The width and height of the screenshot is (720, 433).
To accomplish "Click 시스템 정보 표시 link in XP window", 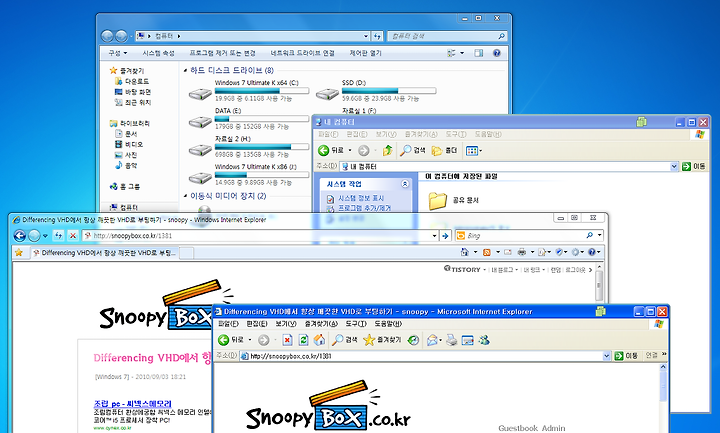I will point(361,198).
